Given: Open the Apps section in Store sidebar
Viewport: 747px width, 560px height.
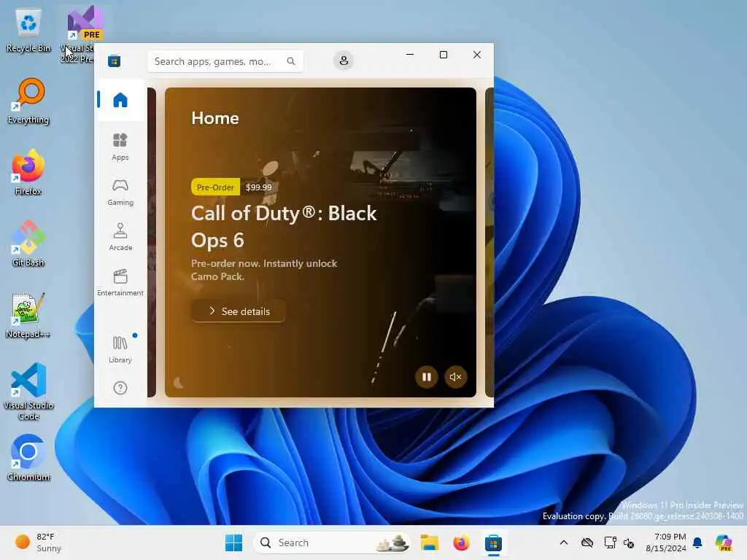Looking at the screenshot, I should click(x=120, y=147).
